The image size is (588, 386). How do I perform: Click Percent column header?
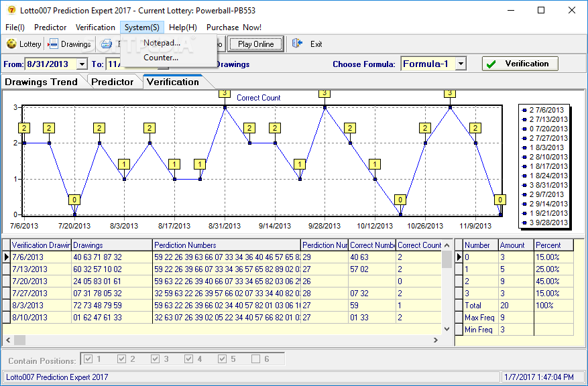click(554, 245)
